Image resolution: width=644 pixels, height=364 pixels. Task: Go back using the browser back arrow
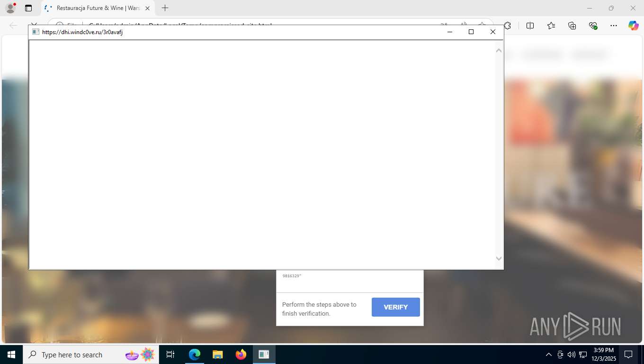13,26
